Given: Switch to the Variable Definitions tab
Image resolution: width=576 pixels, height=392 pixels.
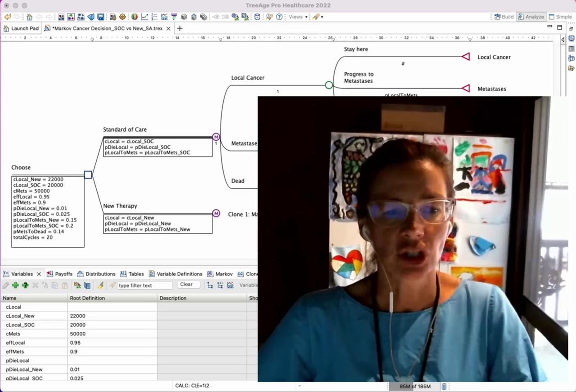Looking at the screenshot, I should click(x=175, y=274).
